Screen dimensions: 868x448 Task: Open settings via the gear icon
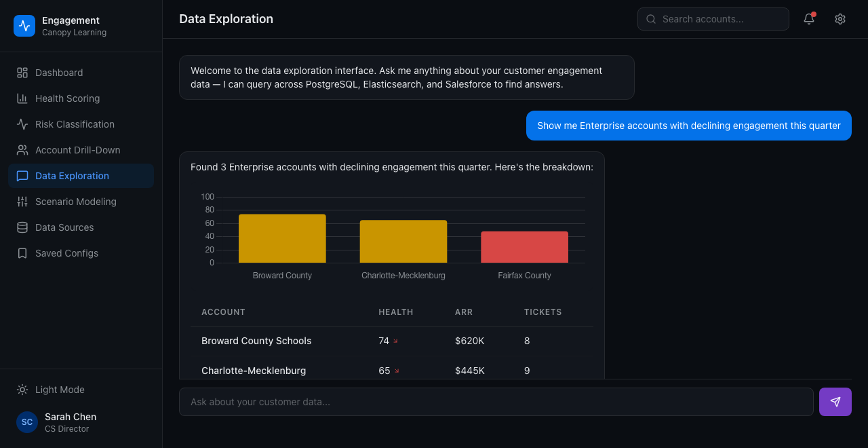pos(840,19)
